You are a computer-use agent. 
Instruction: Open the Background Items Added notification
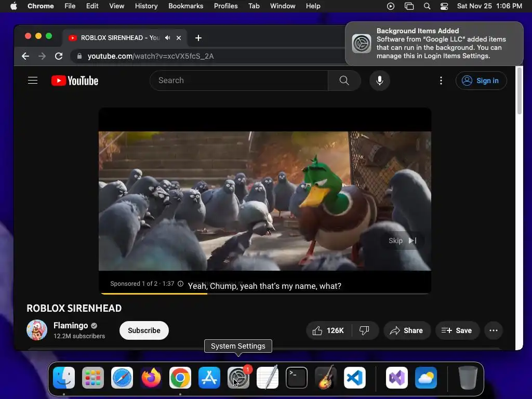tap(434, 44)
